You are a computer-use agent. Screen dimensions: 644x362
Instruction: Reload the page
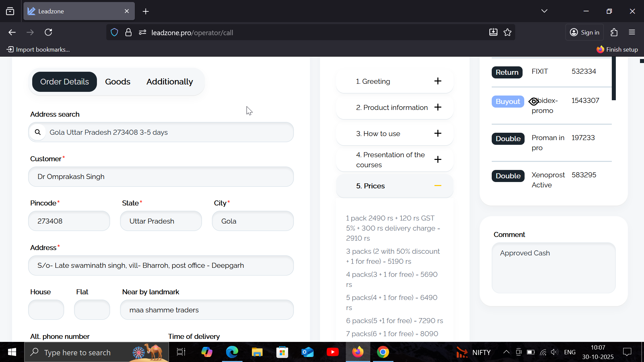pyautogui.click(x=48, y=33)
